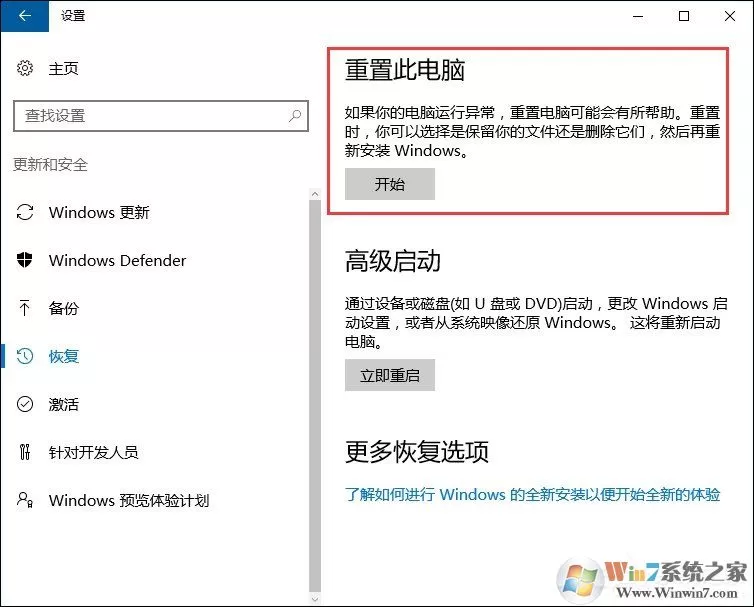
Task: Click the 恢复 history clock icon
Action: (25, 356)
